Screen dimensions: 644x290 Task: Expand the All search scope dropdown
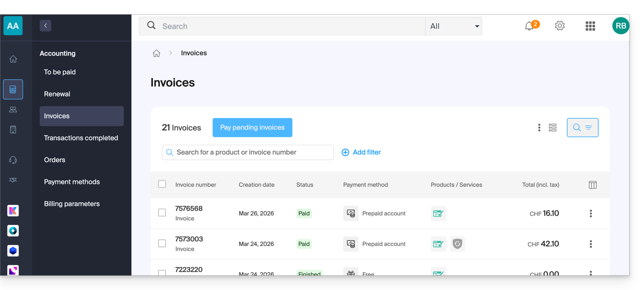click(x=453, y=26)
